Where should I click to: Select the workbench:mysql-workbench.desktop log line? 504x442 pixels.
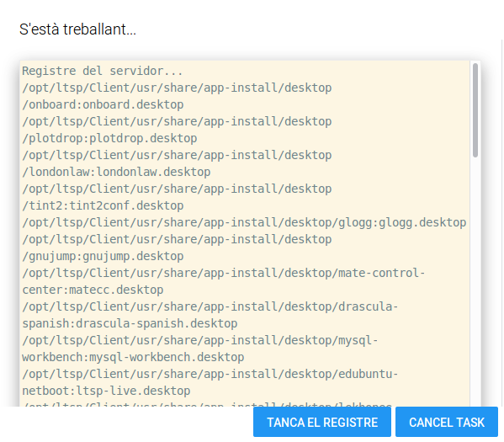point(133,357)
